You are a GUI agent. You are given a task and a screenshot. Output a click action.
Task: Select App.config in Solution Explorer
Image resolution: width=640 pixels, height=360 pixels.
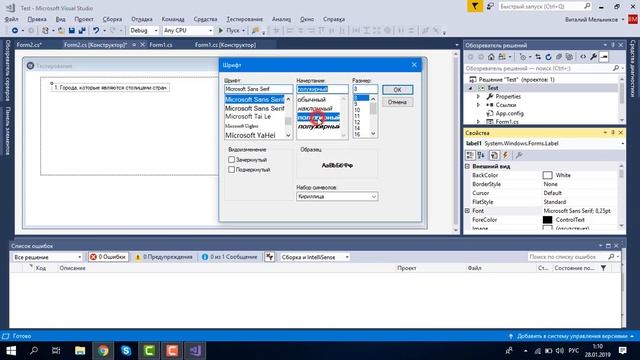pyautogui.click(x=509, y=113)
